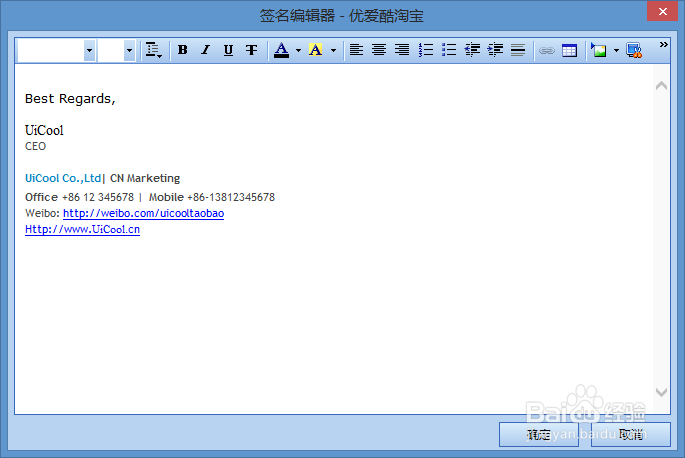The height and width of the screenshot is (458, 685).
Task: Toggle italic formatting
Action: [205, 50]
